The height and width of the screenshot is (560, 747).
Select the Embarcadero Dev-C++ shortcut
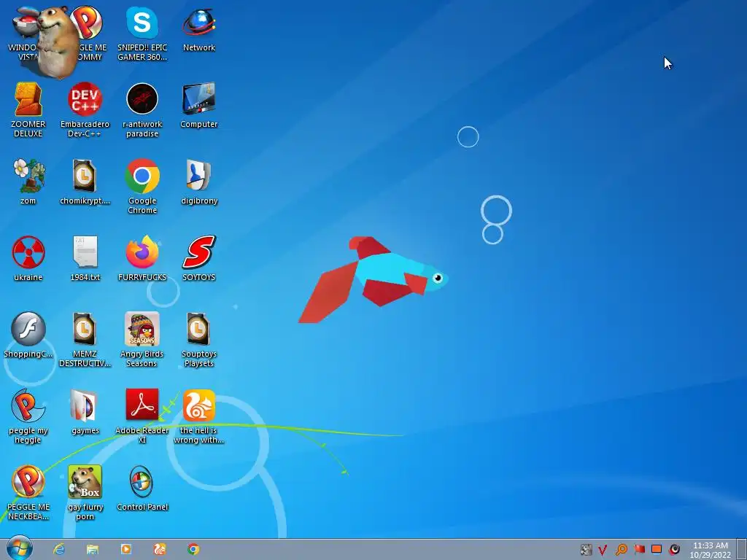[85, 110]
